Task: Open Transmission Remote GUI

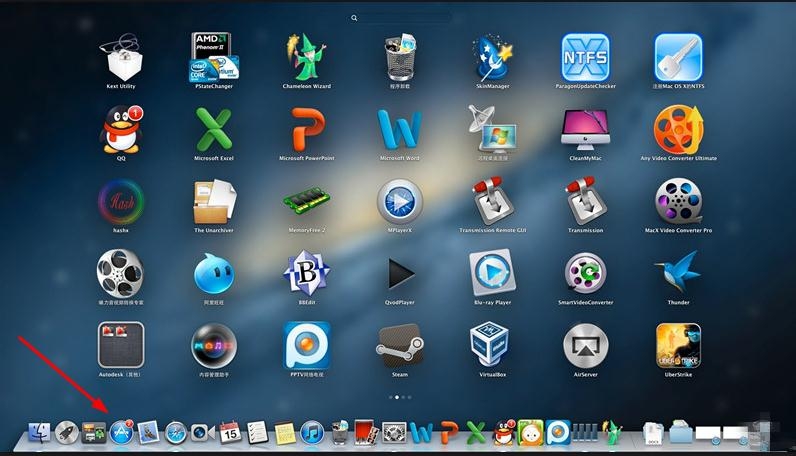Action: (492, 202)
